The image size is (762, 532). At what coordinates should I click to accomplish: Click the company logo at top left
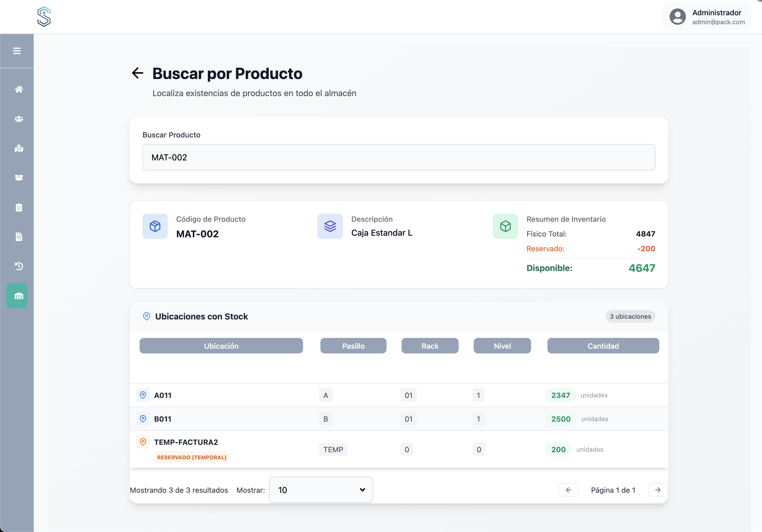44,17
